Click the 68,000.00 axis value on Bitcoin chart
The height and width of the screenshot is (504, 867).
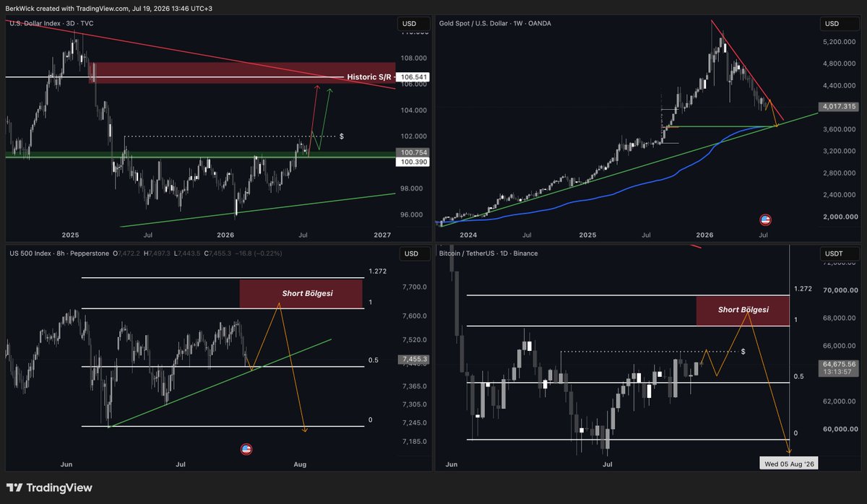click(838, 318)
